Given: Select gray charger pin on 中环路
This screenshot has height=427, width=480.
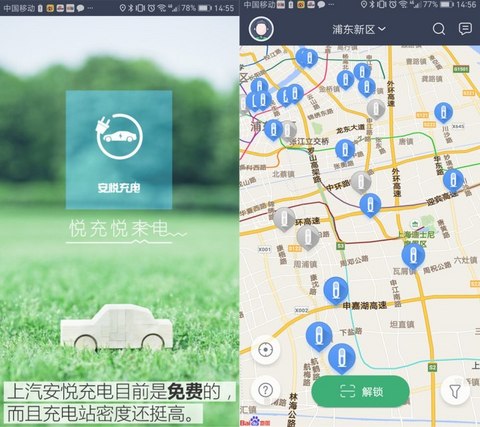Looking at the screenshot, I should pyautogui.click(x=361, y=183).
